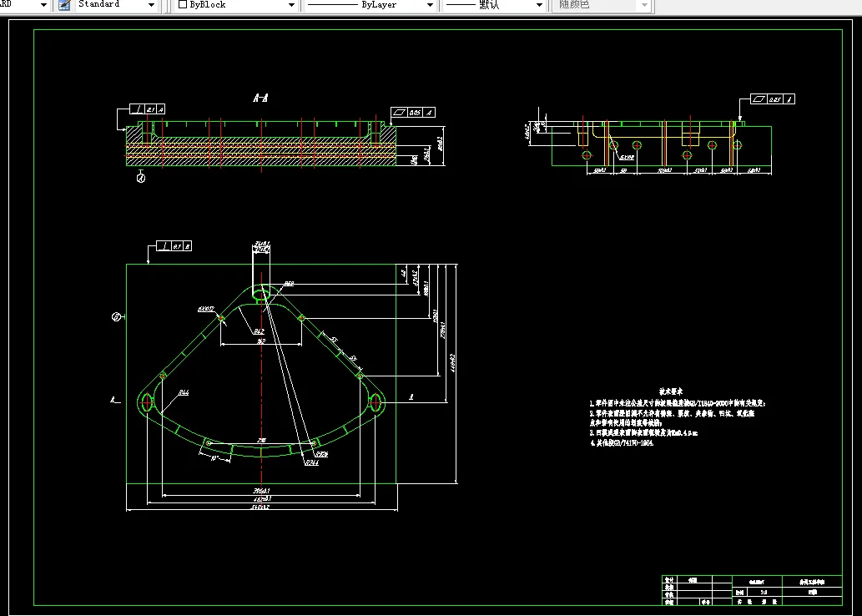Select the A-A section view label

click(260, 98)
